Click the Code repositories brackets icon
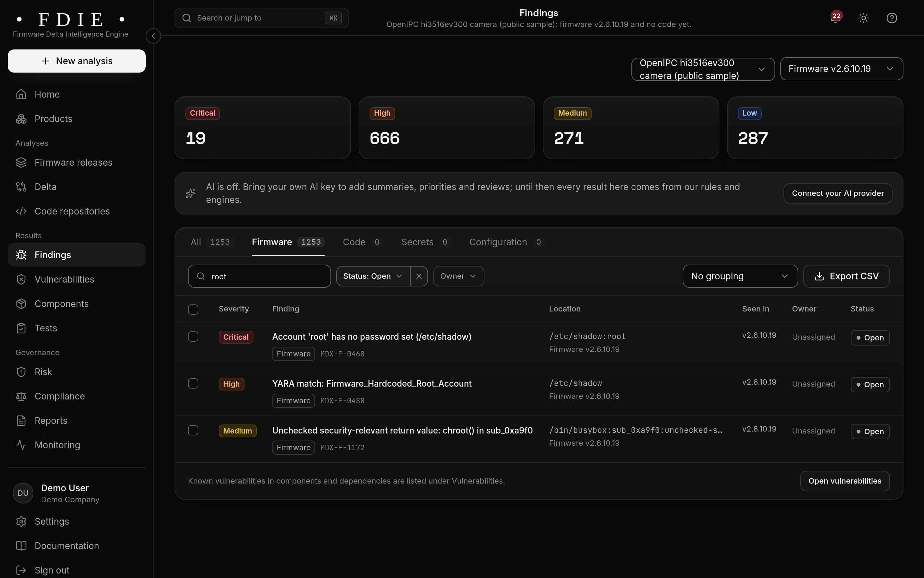Image resolution: width=924 pixels, height=578 pixels. coord(21,211)
